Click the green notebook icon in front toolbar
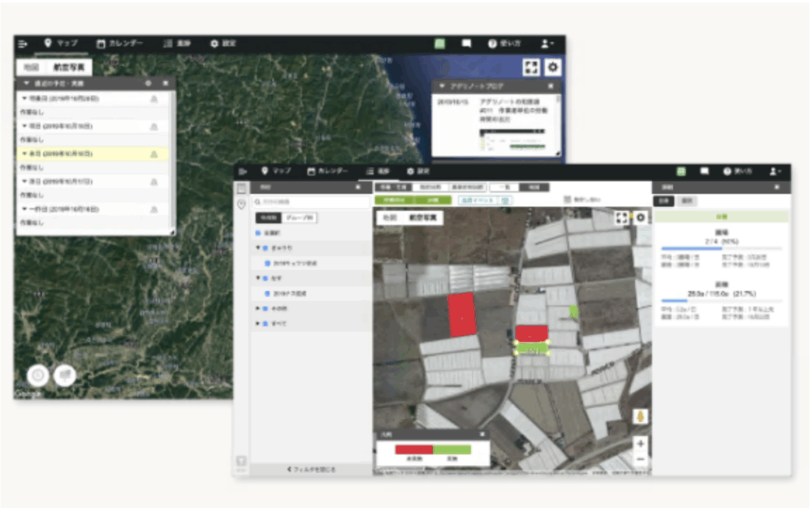Screen dimensions: 812x508 tap(681, 171)
